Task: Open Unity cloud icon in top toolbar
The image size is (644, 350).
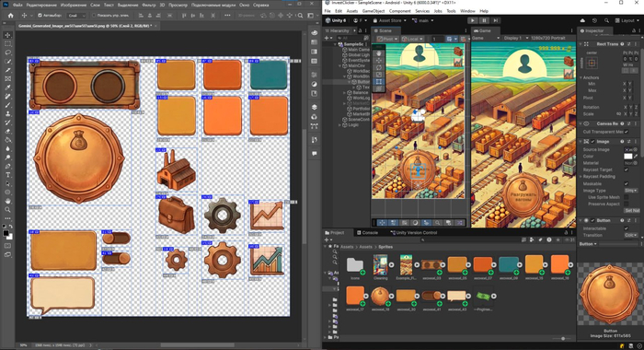Action: coord(582,20)
